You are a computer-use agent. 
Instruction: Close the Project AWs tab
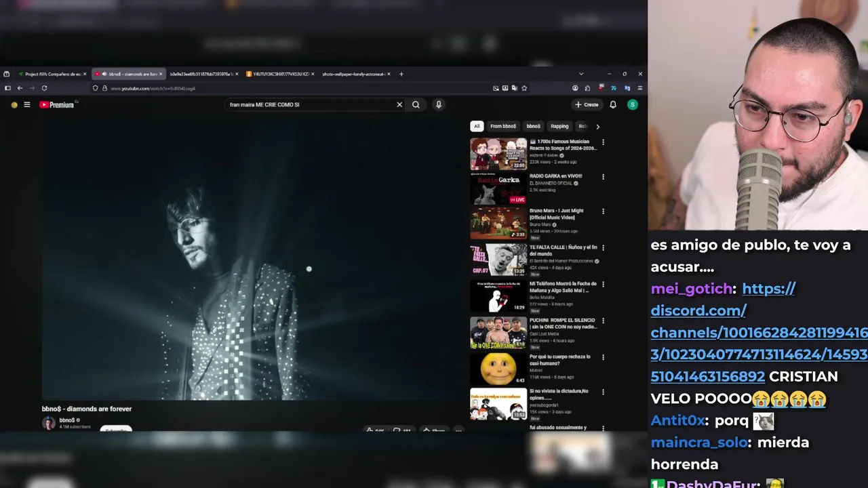coord(85,74)
